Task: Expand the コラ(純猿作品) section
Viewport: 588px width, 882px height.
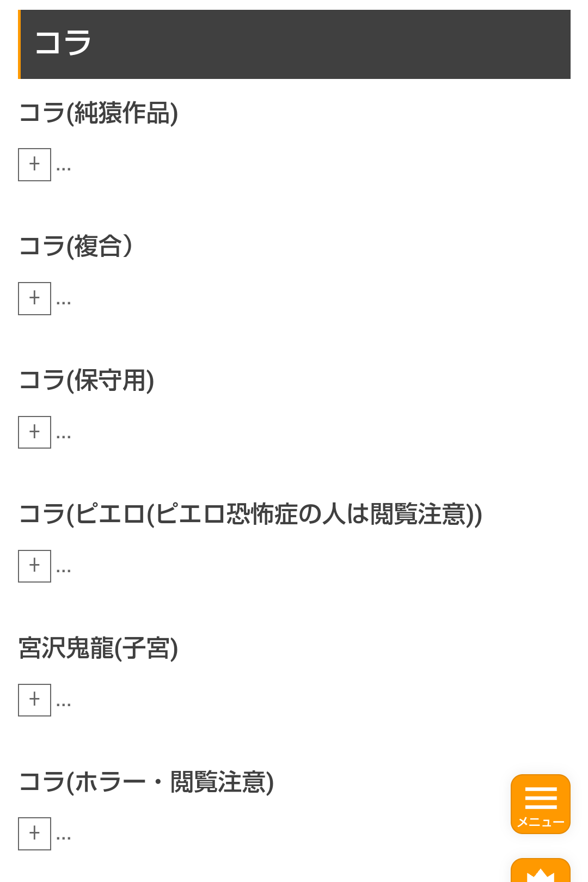Action: tap(34, 164)
